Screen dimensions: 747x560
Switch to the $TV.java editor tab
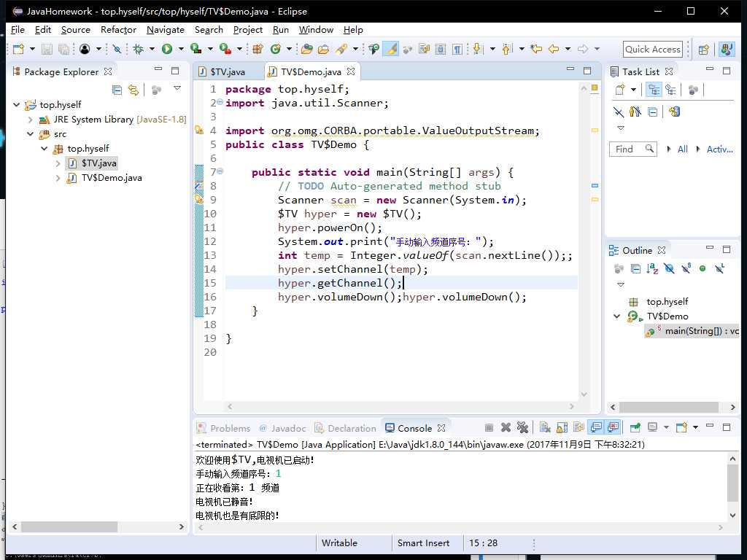[x=228, y=72]
